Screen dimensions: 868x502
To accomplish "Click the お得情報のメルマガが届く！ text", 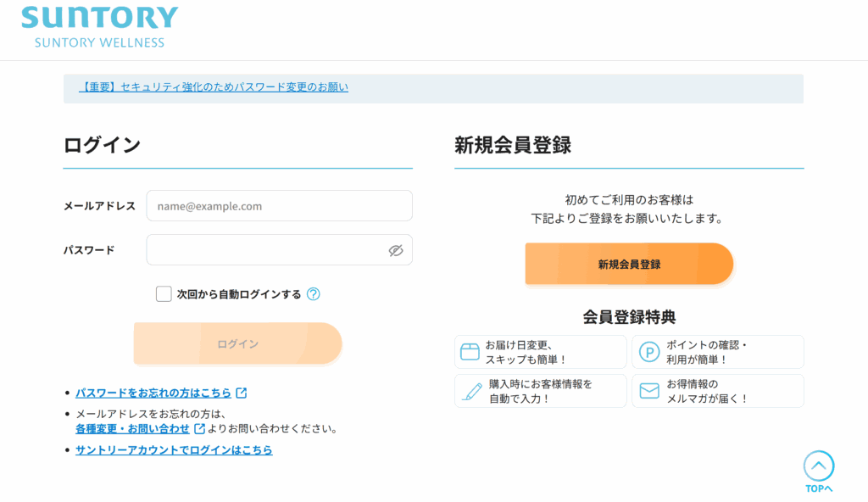I will [708, 391].
